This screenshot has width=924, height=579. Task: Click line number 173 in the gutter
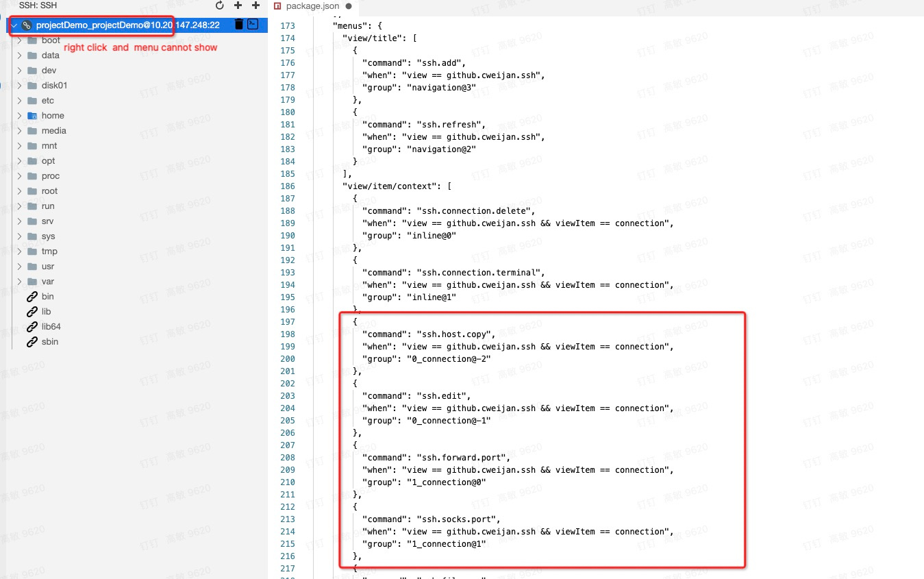[x=288, y=26]
